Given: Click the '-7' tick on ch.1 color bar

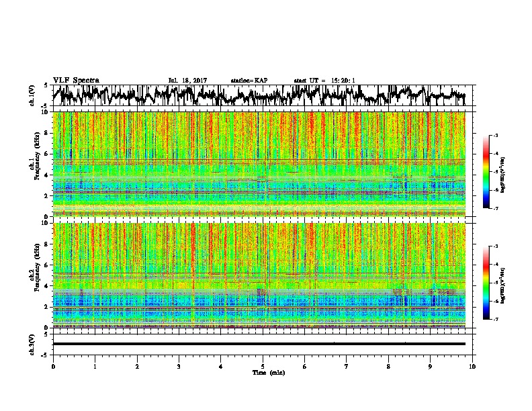Looking at the screenshot, I should [x=495, y=208].
